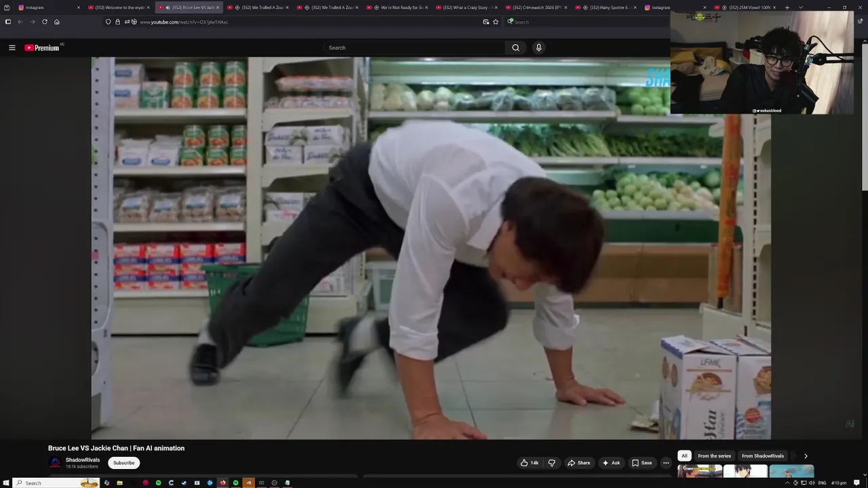Image resolution: width=868 pixels, height=488 pixels.
Task: Show hidden system tray icons chevron
Action: click(x=787, y=483)
